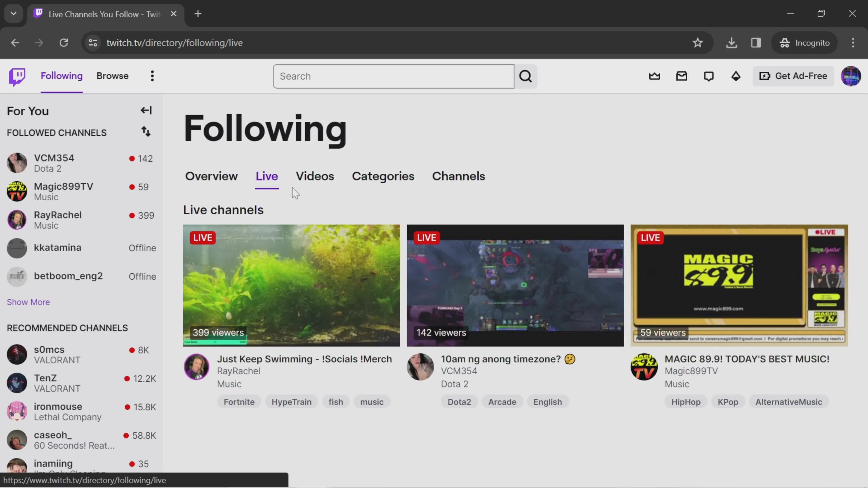Click title 'MAGIC 89.9! TODAY'S BEST MUSIC!'
The width and height of the screenshot is (868, 488).
click(x=747, y=359)
